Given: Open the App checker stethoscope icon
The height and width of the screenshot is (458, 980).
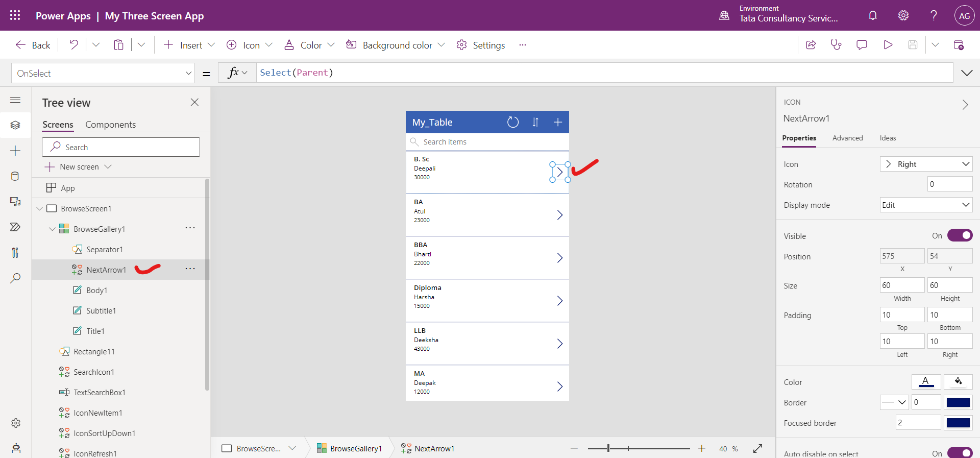Looking at the screenshot, I should pyautogui.click(x=836, y=45).
